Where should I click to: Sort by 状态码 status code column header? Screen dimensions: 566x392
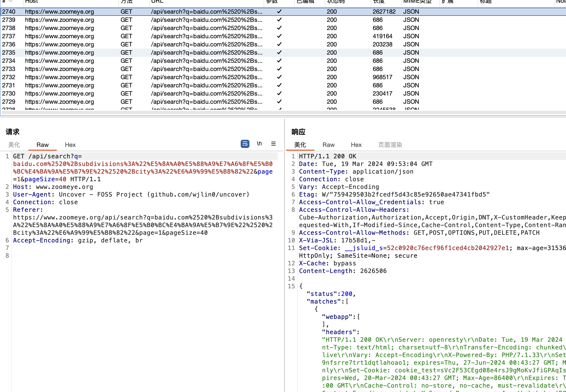pyautogui.click(x=336, y=2)
